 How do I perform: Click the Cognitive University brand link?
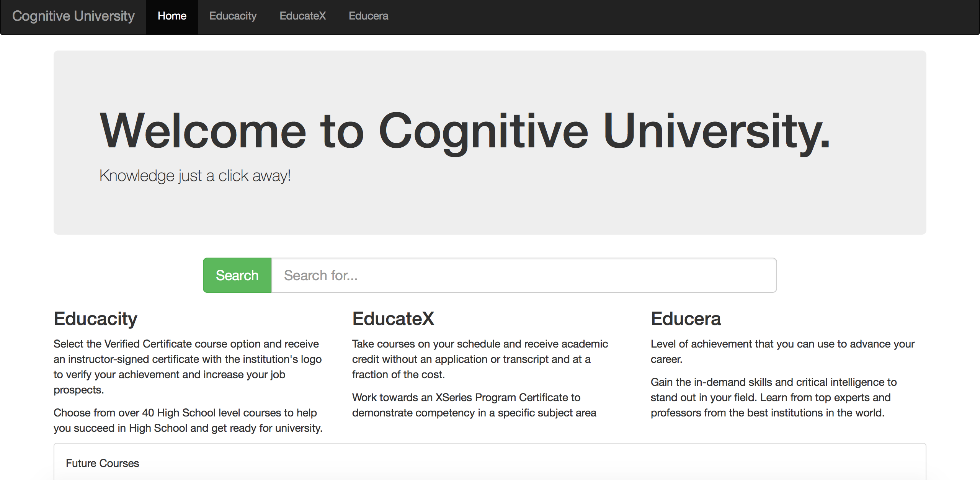click(x=73, y=16)
